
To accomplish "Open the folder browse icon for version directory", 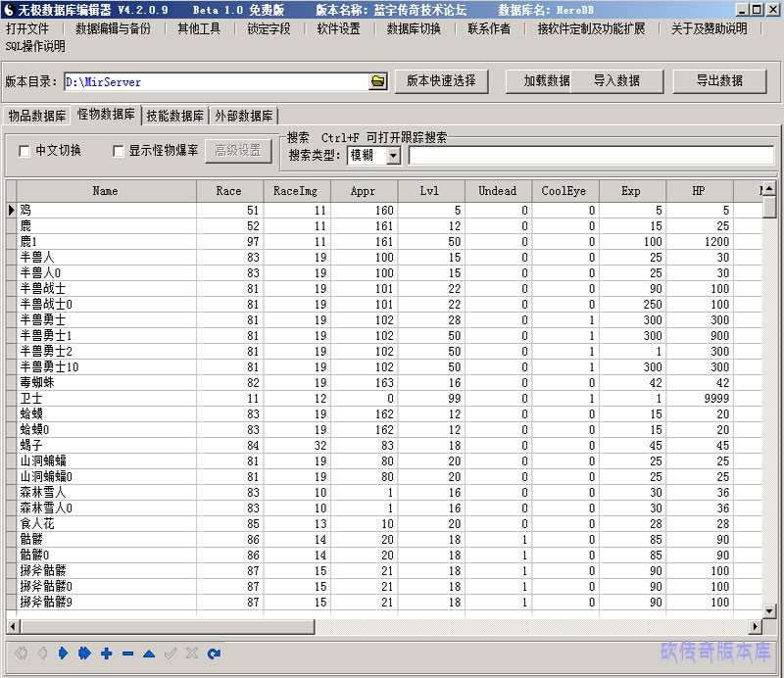I will pos(378,81).
